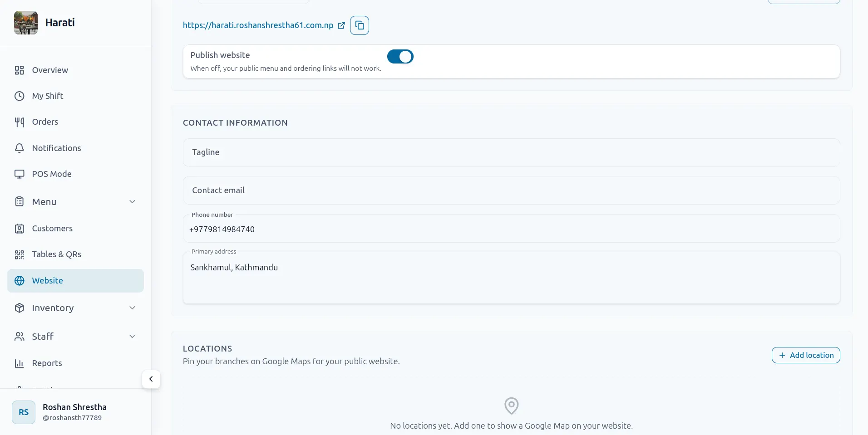Click the Overview dashboard icon
The width and height of the screenshot is (868, 435).
coord(19,70)
